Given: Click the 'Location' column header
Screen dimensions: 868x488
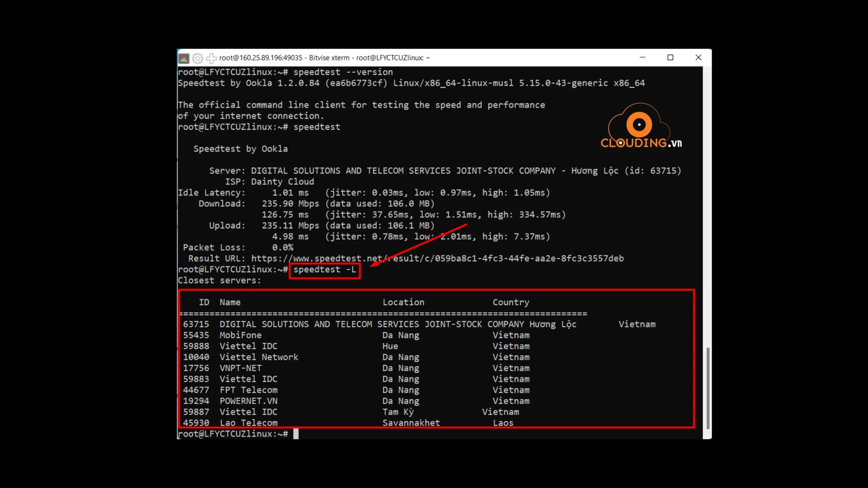Looking at the screenshot, I should [x=403, y=302].
